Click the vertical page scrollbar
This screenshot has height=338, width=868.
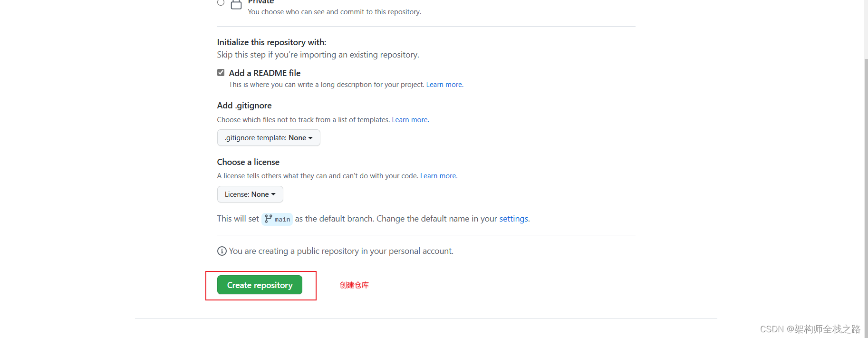pos(866,190)
